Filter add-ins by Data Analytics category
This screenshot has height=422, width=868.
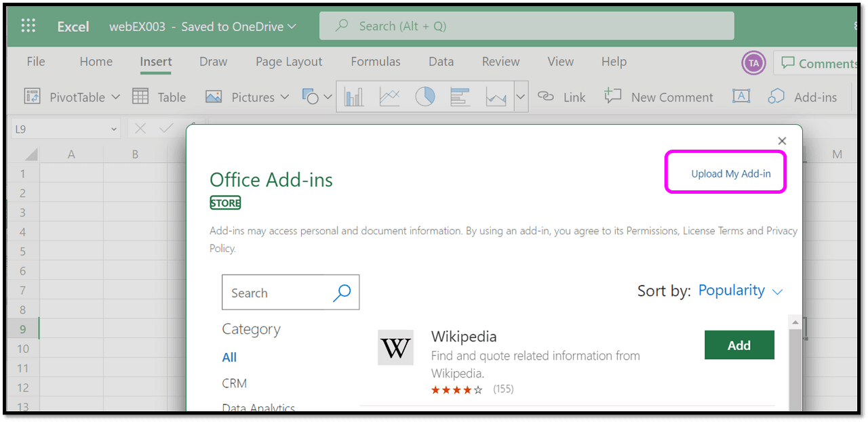tap(258, 407)
